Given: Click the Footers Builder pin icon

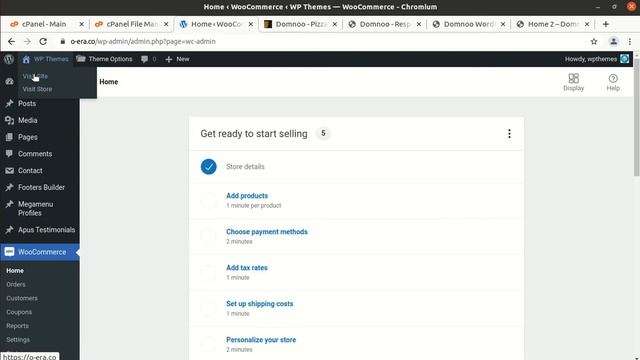Looking at the screenshot, I should point(9,187).
